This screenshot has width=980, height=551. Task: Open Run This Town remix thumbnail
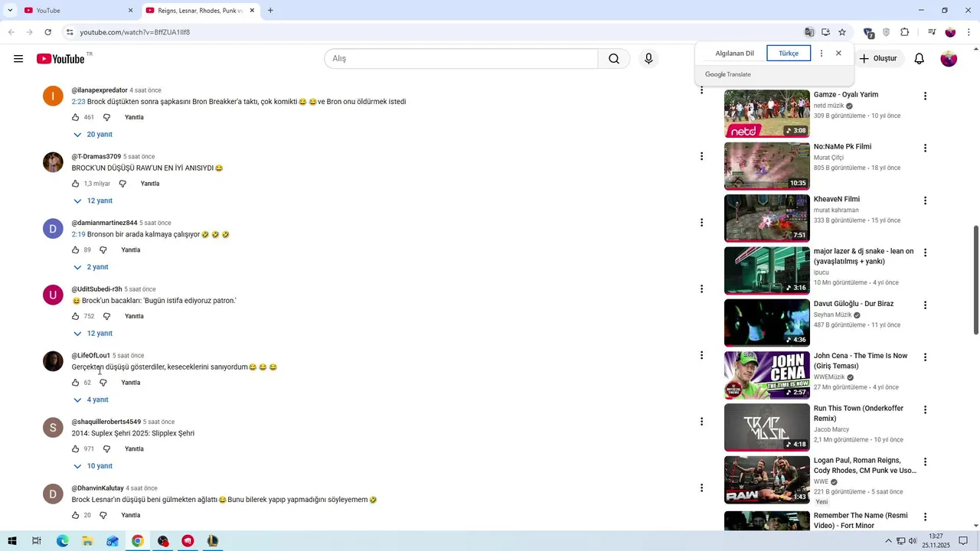point(766,427)
